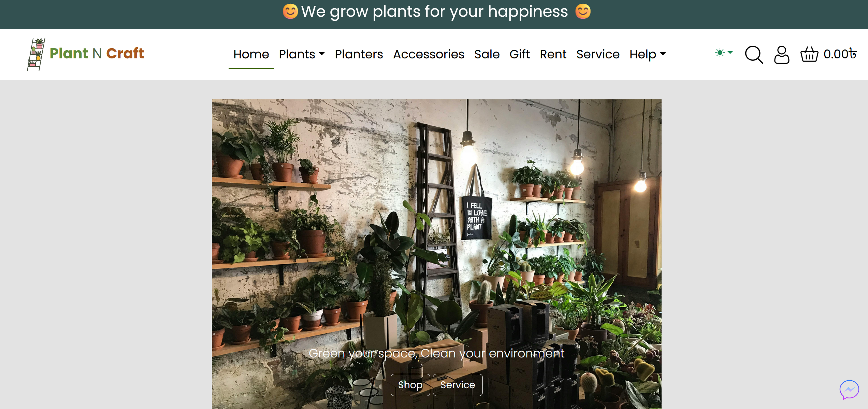Click the Plant N Craft ladder logo
Image resolution: width=868 pixels, height=409 pixels.
click(x=36, y=54)
